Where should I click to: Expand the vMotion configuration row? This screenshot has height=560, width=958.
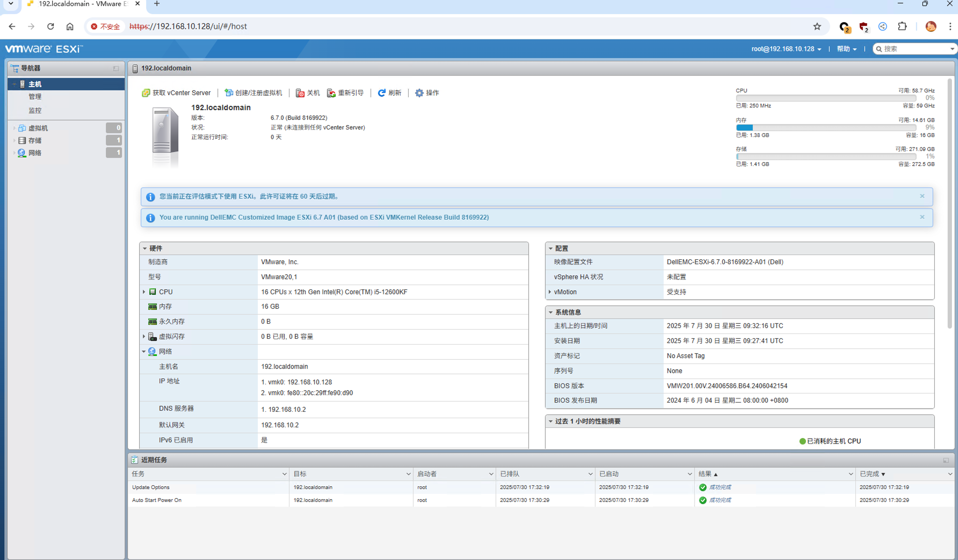[550, 292]
